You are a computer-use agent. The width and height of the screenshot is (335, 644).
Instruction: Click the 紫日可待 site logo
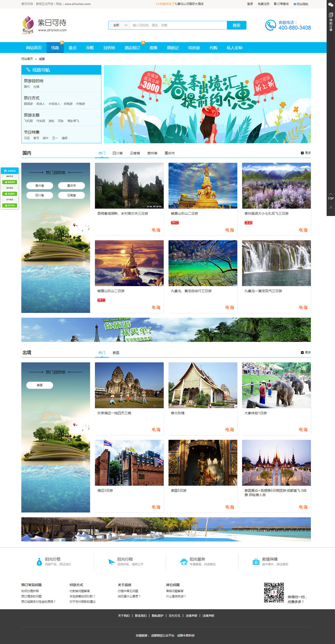(x=44, y=25)
